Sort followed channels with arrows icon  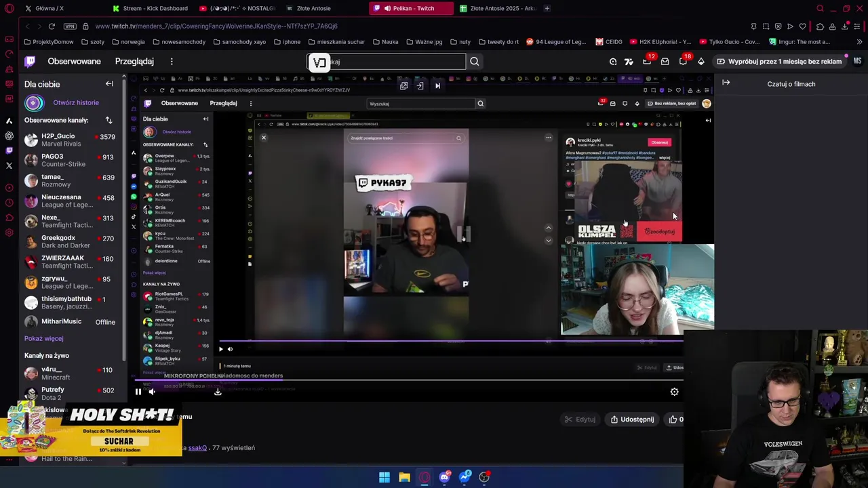point(108,120)
